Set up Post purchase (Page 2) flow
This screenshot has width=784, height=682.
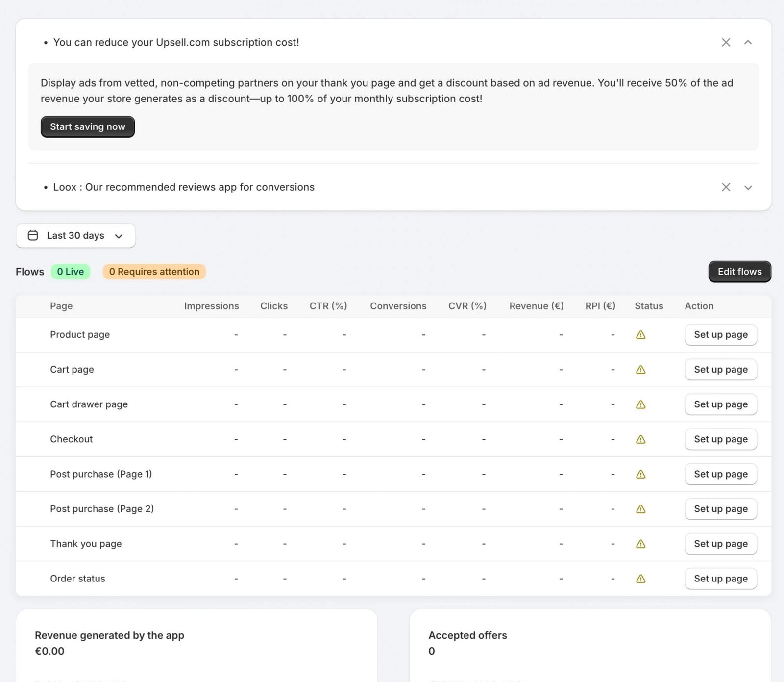point(720,509)
